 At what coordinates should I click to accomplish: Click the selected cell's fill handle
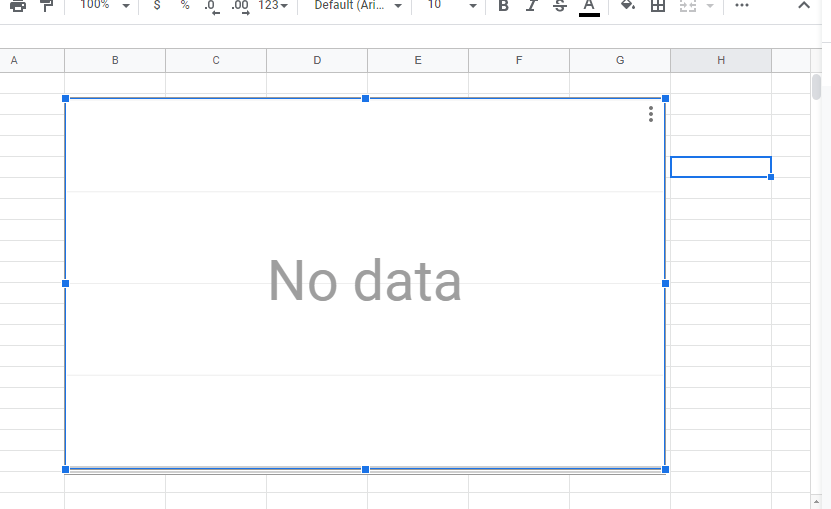click(x=771, y=177)
